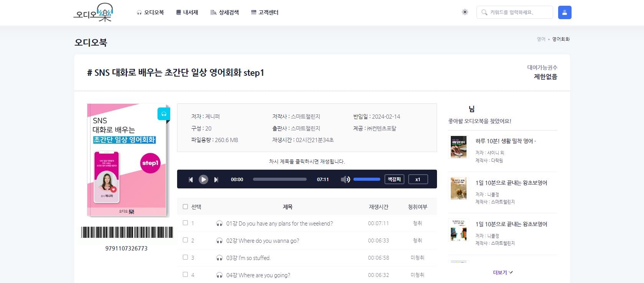Click headphone icon for 04강 track
The height and width of the screenshot is (283, 644).
[220, 275]
